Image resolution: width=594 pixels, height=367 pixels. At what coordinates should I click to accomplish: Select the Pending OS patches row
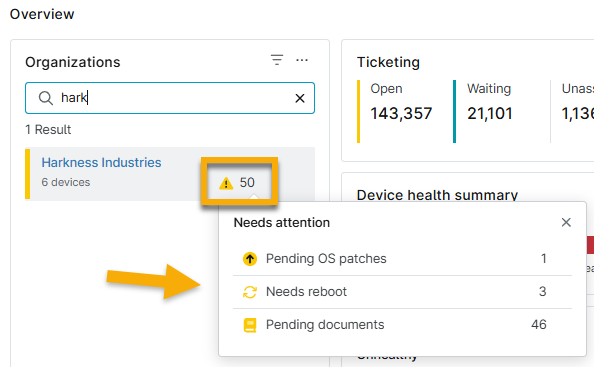[x=402, y=259]
